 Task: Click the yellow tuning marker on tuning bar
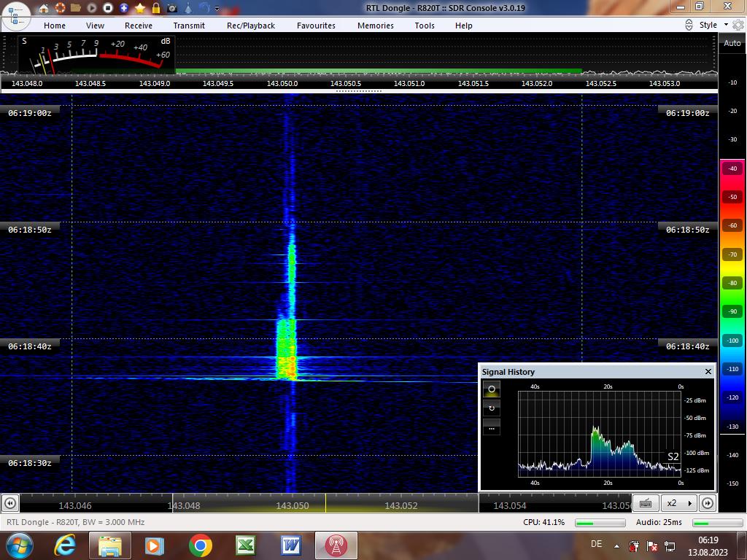[325, 503]
